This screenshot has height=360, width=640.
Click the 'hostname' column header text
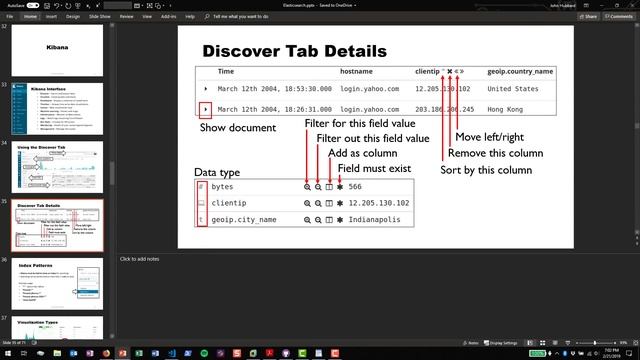[356, 71]
